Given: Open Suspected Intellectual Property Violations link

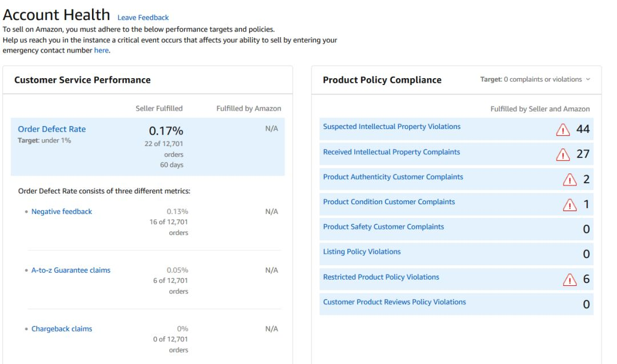Looking at the screenshot, I should 391,127.
